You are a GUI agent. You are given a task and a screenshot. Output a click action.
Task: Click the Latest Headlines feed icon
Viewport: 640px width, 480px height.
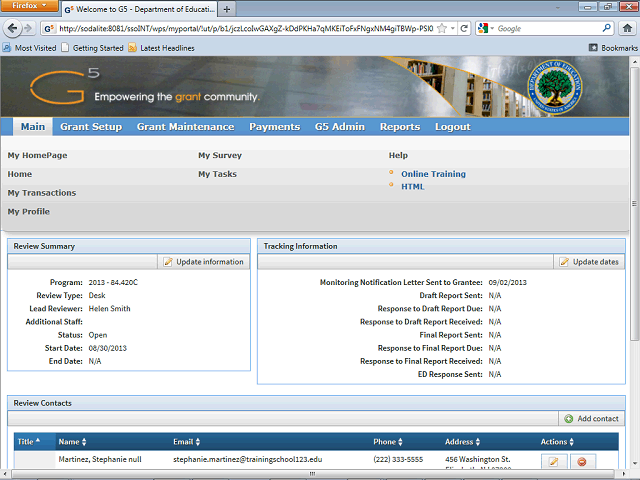click(x=132, y=48)
